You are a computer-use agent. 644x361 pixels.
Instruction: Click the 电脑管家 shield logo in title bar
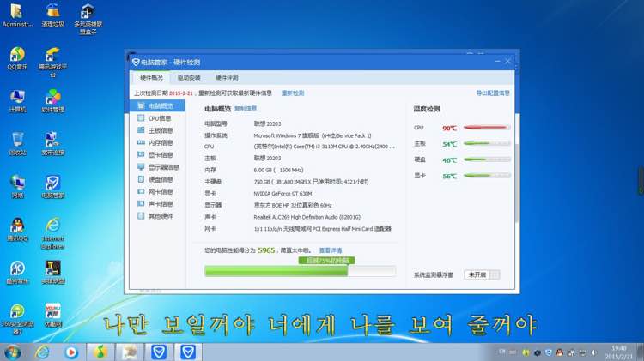click(136, 62)
